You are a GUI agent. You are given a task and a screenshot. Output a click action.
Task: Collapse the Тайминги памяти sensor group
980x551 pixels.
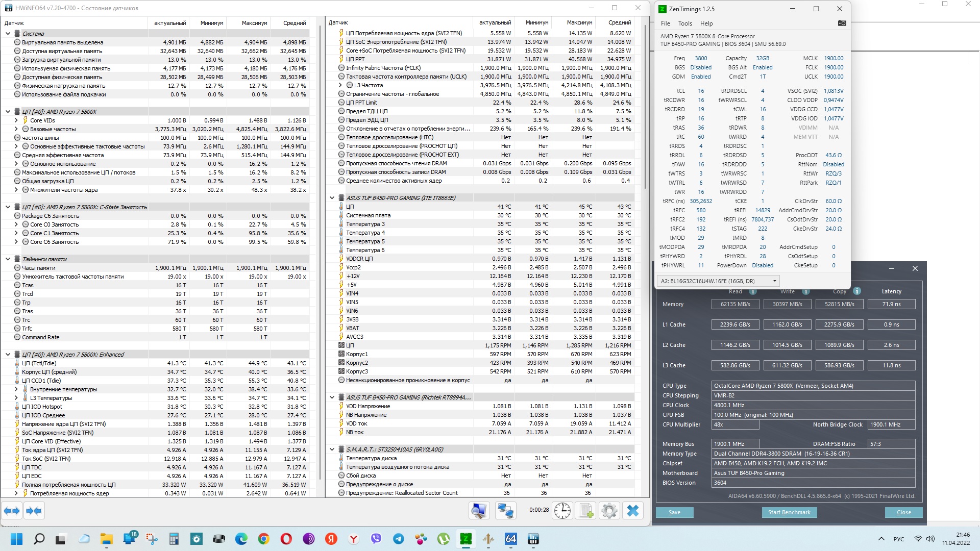[x=8, y=259]
